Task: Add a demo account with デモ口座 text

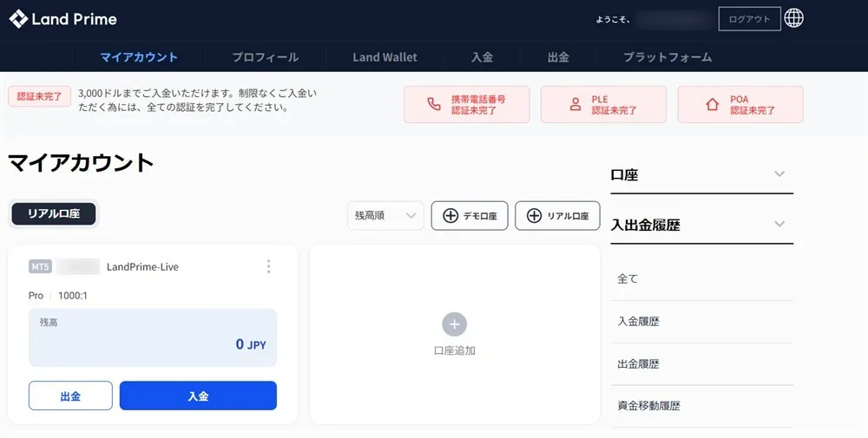Action: (480, 216)
